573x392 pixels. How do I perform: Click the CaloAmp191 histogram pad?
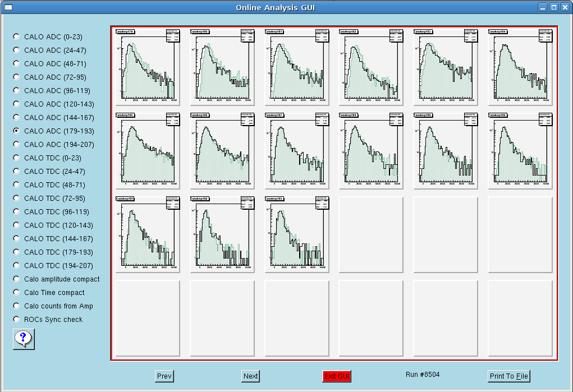[x=148, y=234]
